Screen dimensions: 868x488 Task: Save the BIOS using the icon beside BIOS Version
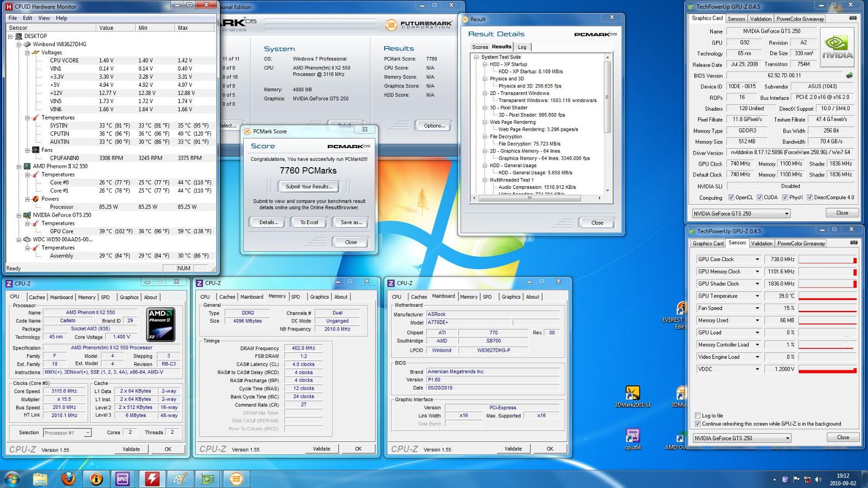[x=849, y=75]
